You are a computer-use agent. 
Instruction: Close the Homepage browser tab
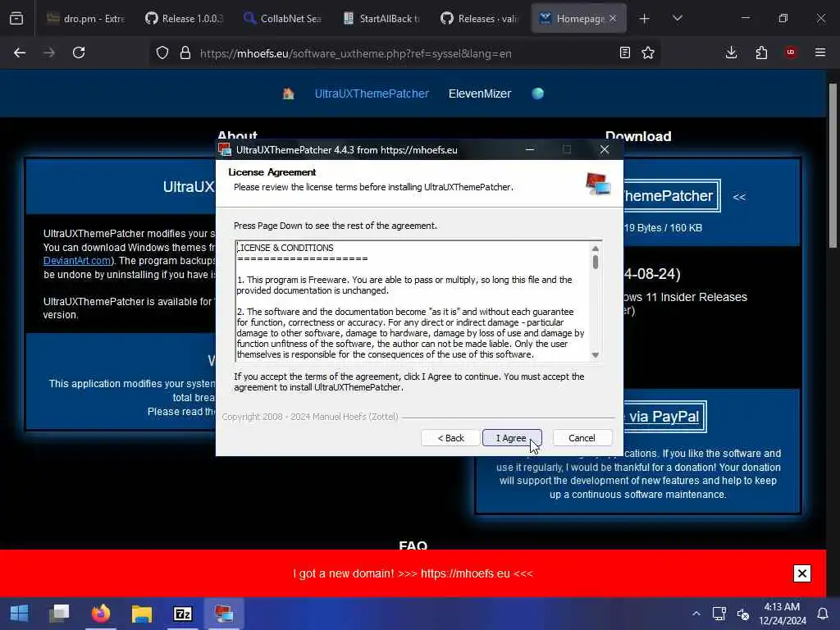[613, 18]
